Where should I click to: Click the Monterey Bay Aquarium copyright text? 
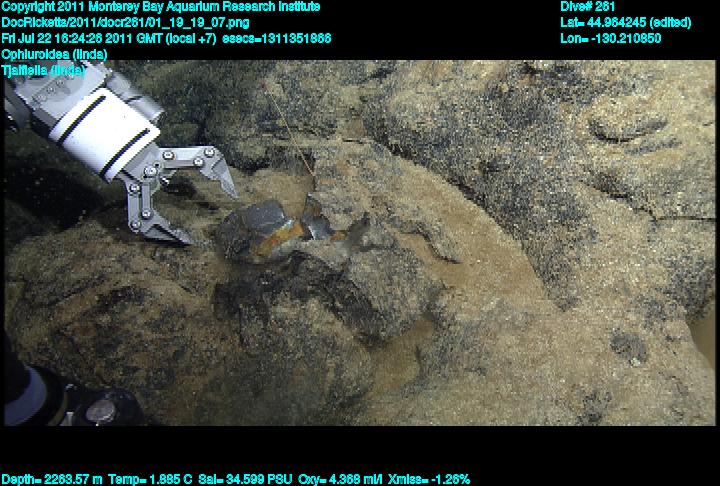tap(160, 7)
